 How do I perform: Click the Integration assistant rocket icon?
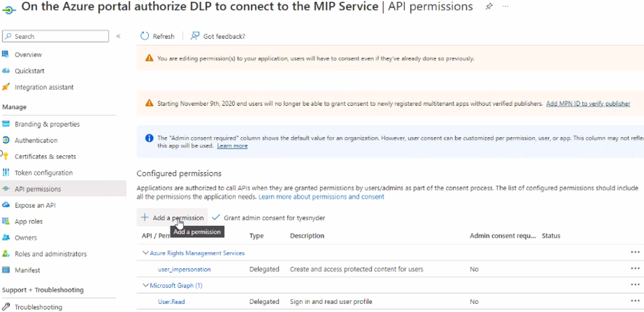[x=6, y=87]
